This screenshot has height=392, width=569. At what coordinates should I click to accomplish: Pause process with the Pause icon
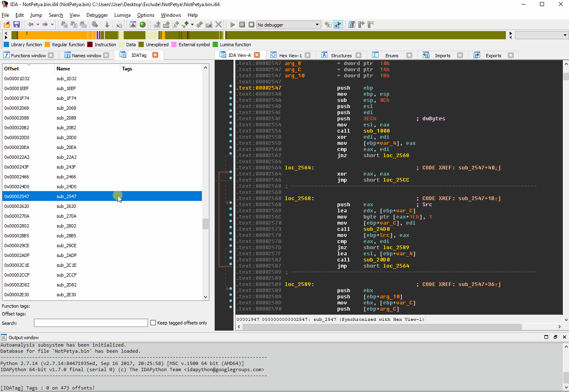242,25
